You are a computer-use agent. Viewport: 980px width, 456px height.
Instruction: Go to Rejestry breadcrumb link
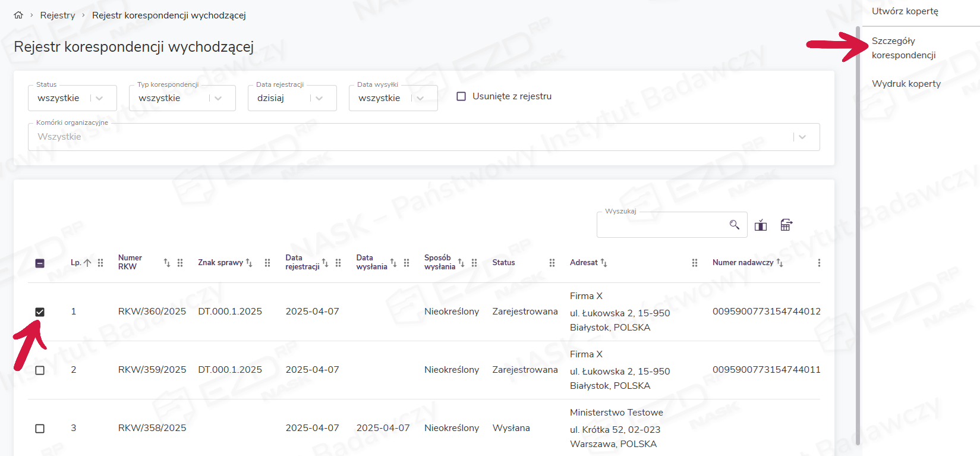(58, 15)
